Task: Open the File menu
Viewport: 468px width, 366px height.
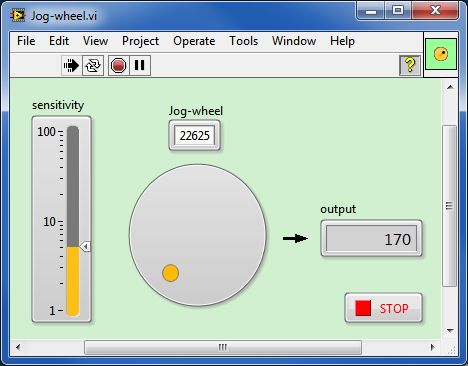Action: pyautogui.click(x=26, y=41)
